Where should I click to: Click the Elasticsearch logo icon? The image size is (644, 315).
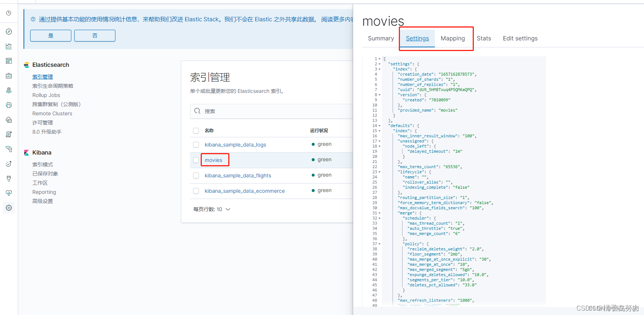[x=26, y=65]
